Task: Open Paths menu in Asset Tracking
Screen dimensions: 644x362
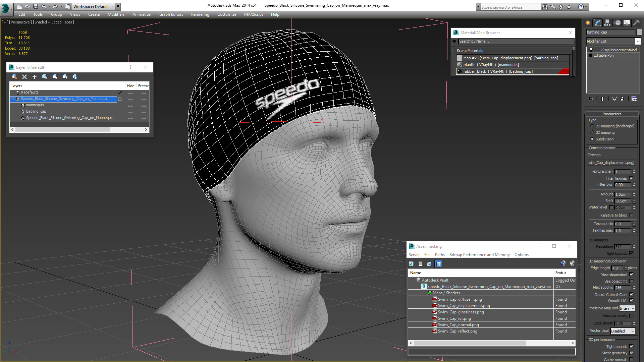Action: [440, 255]
